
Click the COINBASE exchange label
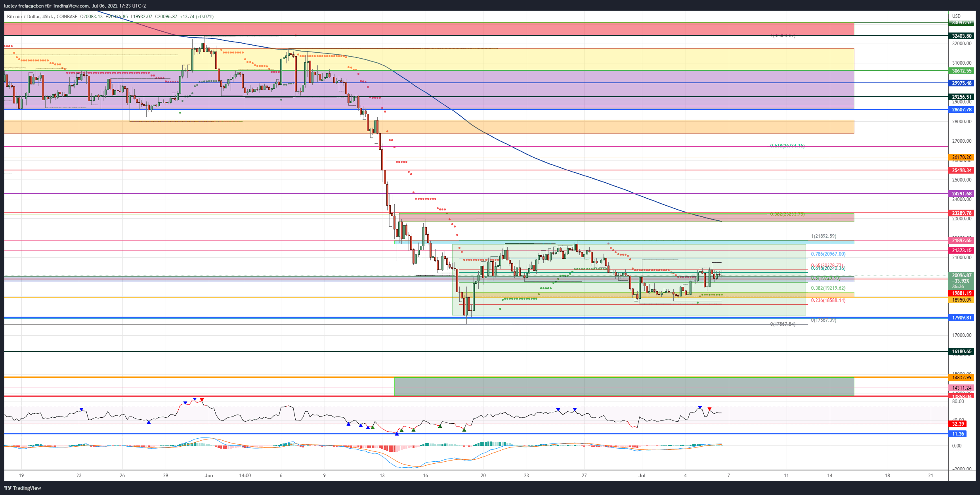tap(67, 17)
